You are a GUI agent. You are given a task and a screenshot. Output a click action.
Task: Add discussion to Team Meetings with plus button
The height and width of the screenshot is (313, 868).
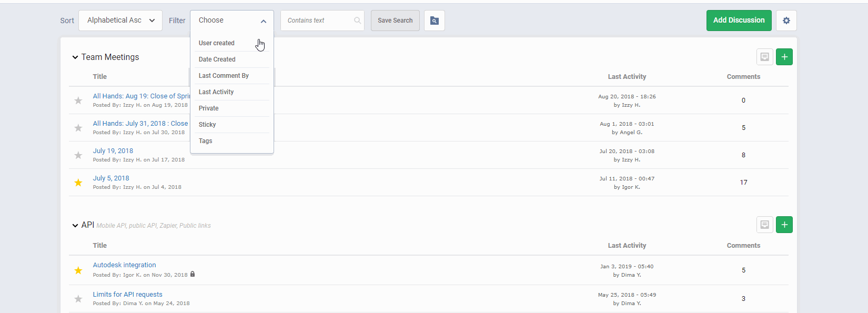click(784, 57)
